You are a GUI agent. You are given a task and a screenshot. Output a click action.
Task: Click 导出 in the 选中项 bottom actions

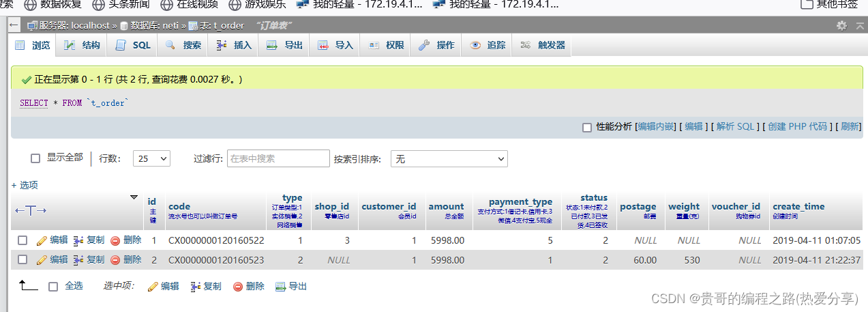(291, 287)
